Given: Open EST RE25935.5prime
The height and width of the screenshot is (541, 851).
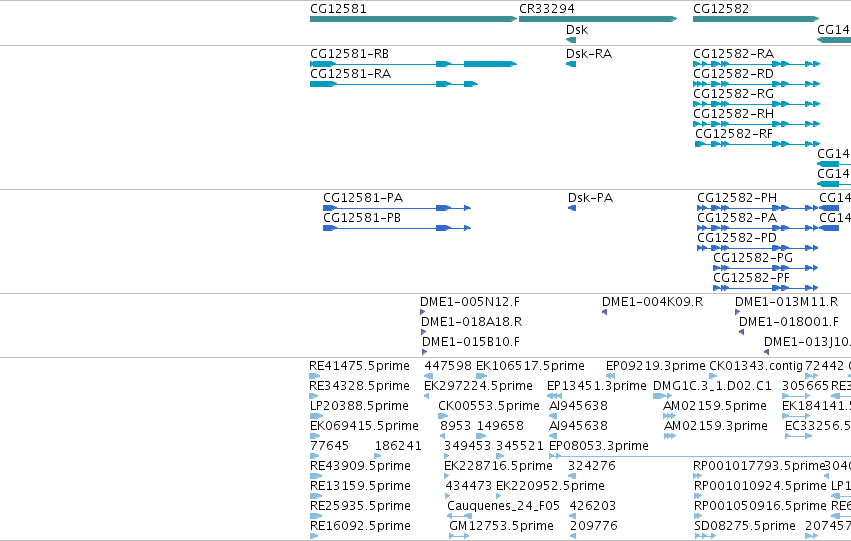Looking at the screenshot, I should point(316,517).
